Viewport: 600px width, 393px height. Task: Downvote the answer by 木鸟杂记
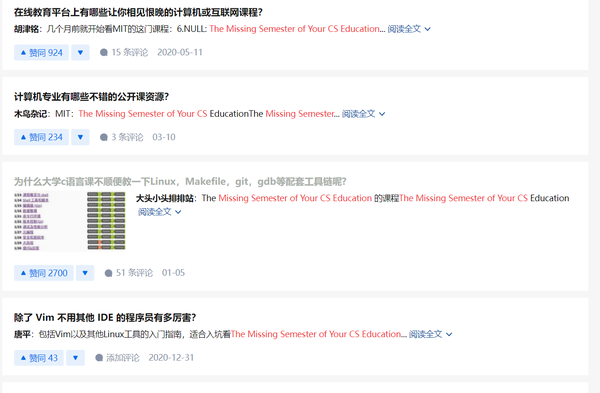pyautogui.click(x=80, y=137)
